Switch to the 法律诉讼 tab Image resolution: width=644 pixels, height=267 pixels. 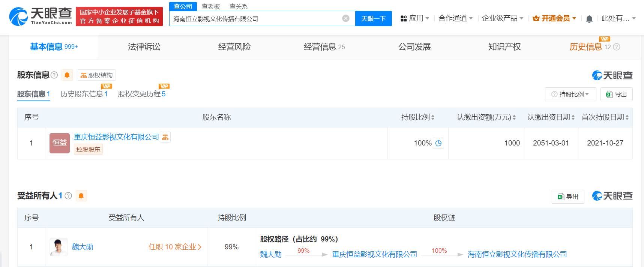pos(144,47)
